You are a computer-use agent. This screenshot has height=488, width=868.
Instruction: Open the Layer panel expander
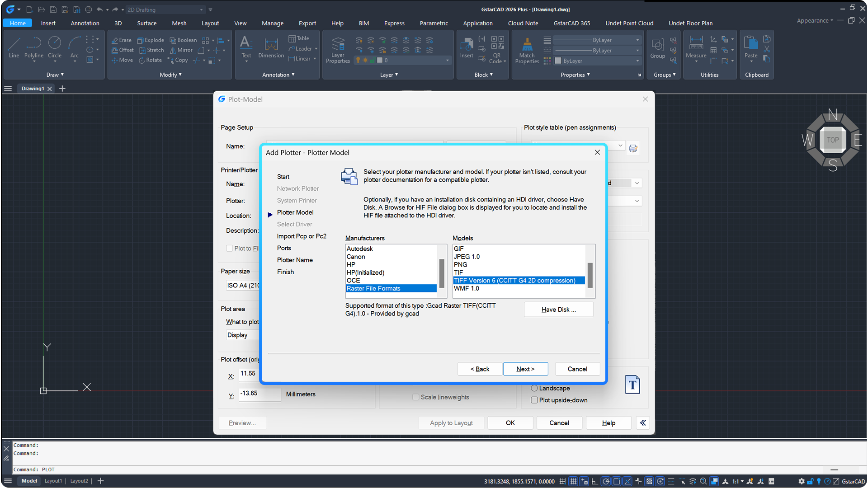coord(389,75)
